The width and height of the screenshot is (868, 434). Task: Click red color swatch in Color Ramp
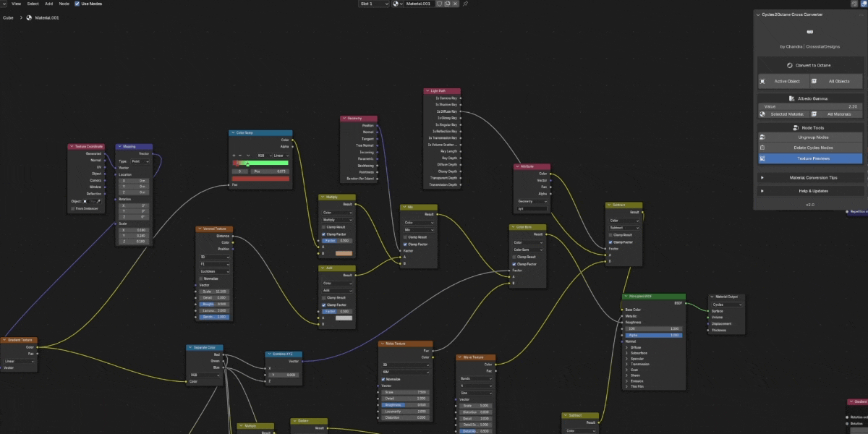pyautogui.click(x=260, y=179)
